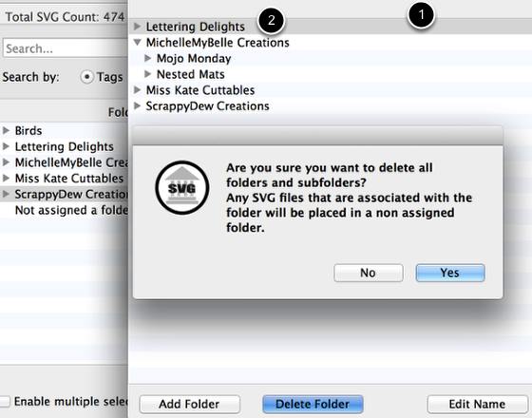
Task: Confirm deletion with the Yes button
Action: click(x=450, y=273)
